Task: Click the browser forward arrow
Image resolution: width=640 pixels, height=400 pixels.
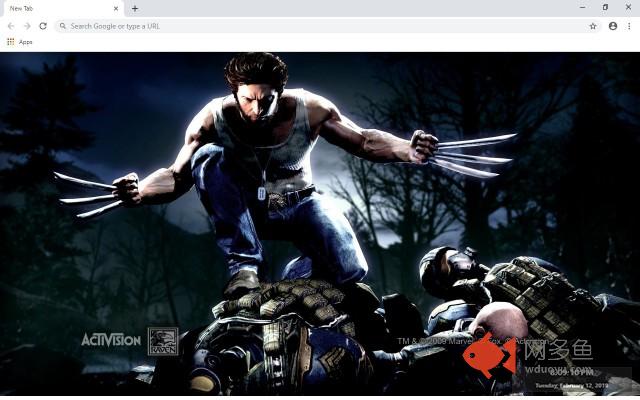Action: (x=27, y=26)
